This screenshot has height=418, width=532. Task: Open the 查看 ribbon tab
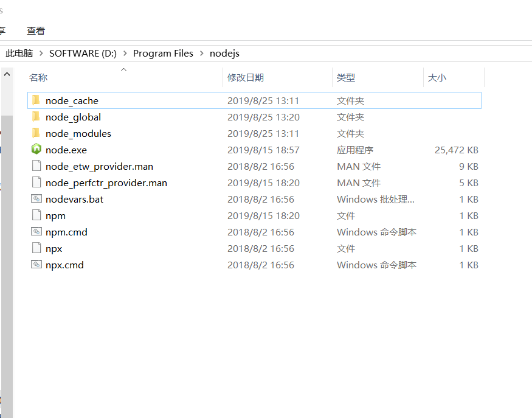36,31
